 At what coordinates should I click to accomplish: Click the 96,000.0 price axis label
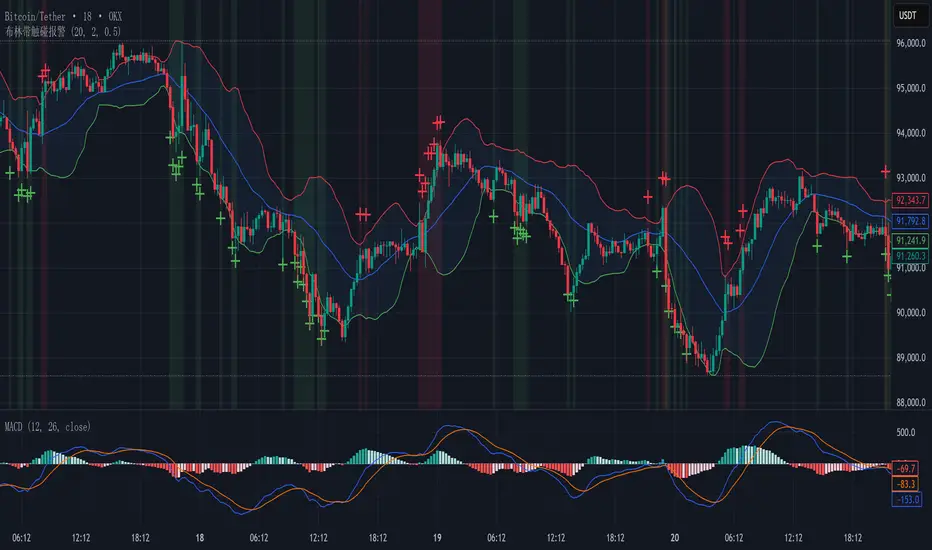click(911, 43)
